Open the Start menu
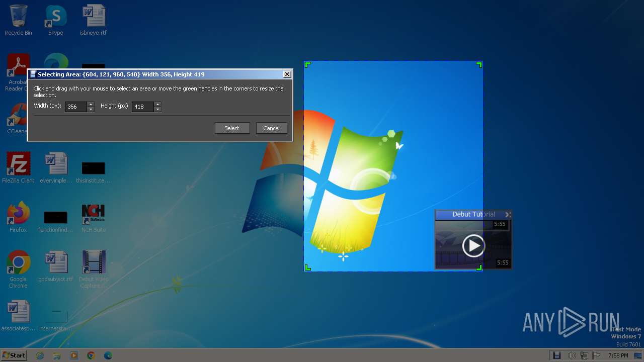Image resolution: width=644 pixels, height=362 pixels. pos(14,355)
